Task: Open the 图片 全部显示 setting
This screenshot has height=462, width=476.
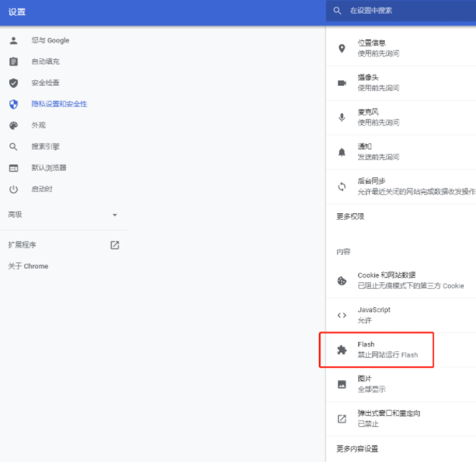Action: [401, 385]
